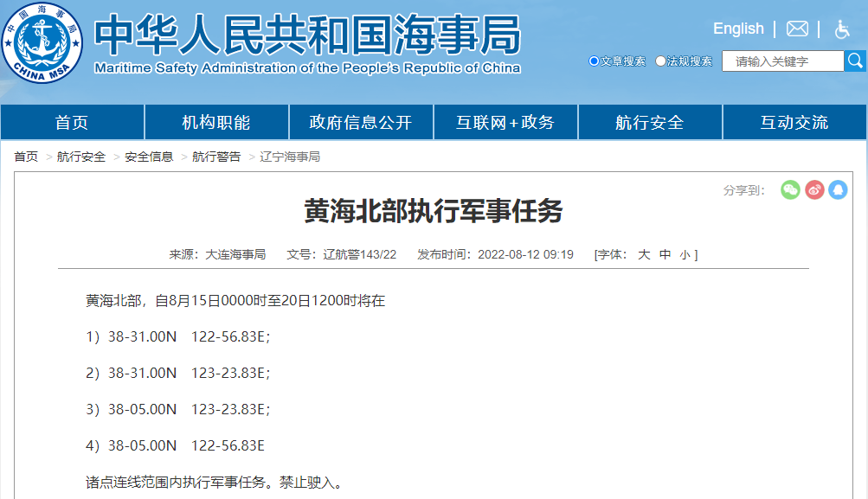Open the 机构职能 navigation menu
Image resolution: width=868 pixels, height=499 pixels.
tap(216, 122)
